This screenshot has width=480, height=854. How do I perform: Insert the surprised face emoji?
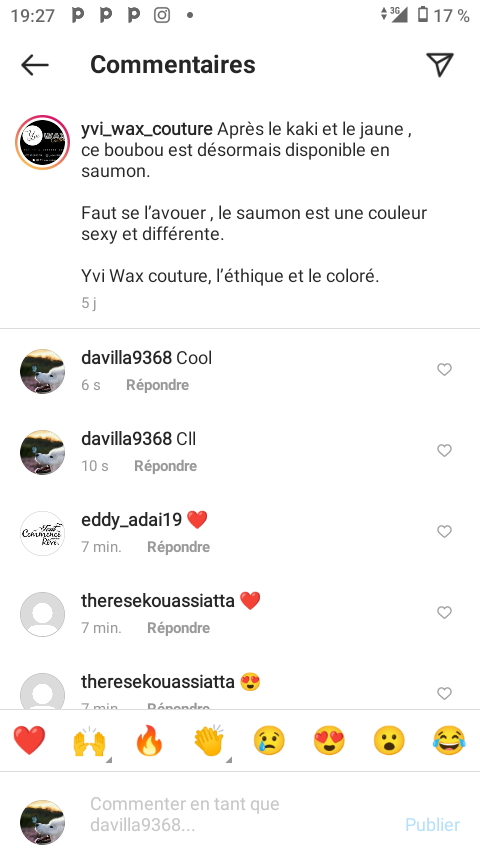[389, 740]
